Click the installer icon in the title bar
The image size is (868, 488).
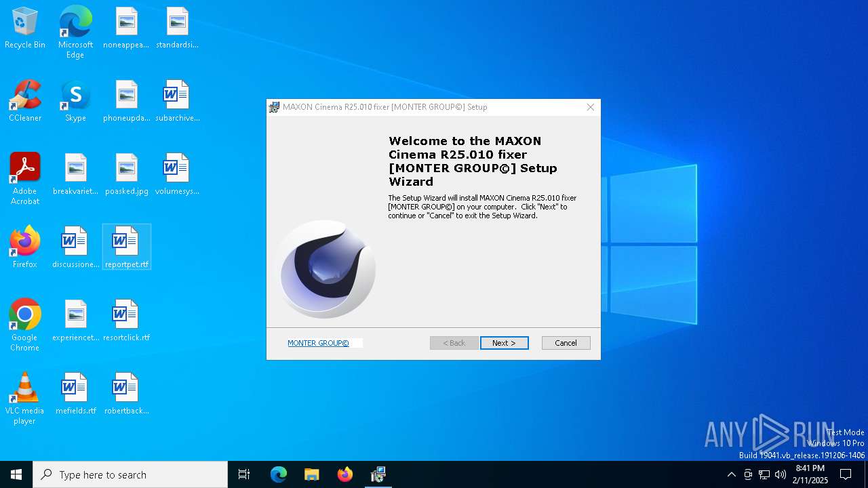point(274,107)
